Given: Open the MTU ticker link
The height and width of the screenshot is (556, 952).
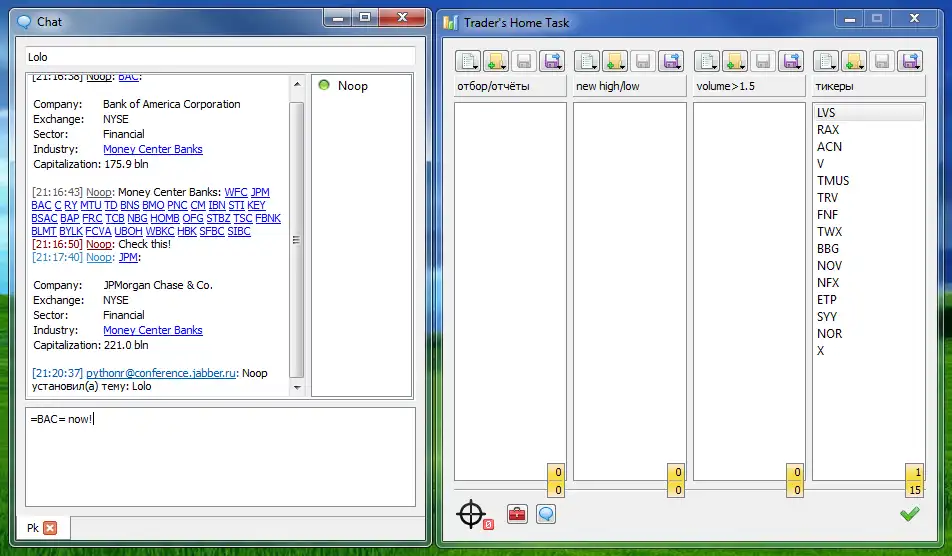Looking at the screenshot, I should tap(90, 205).
